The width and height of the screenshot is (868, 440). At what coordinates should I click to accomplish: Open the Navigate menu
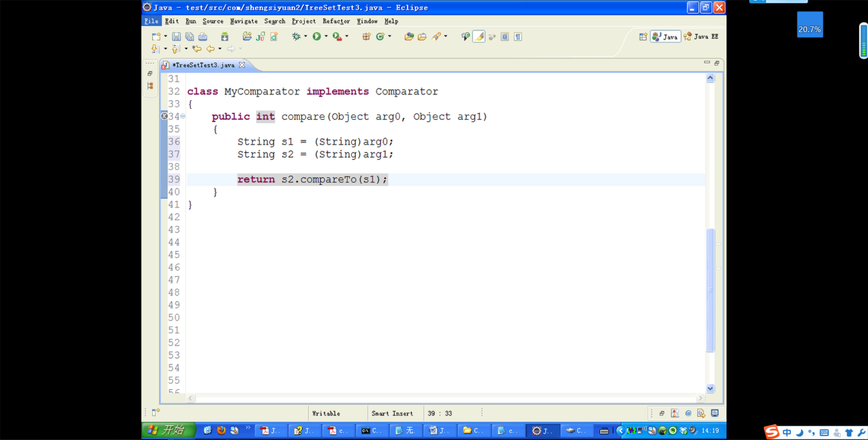pos(244,21)
